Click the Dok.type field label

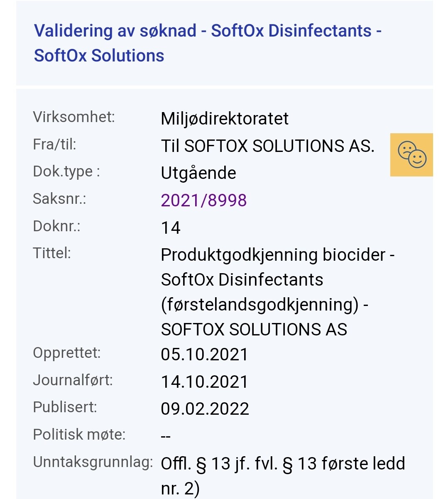click(x=66, y=171)
